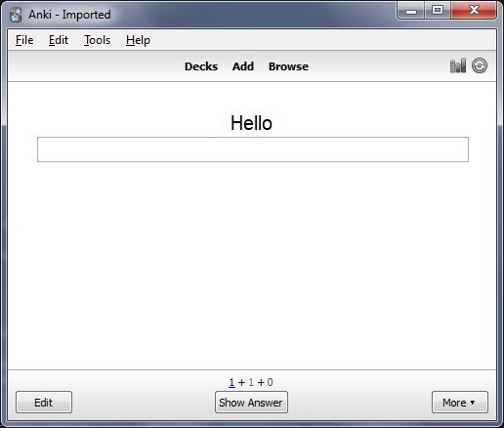Click Add to create a new card
The image size is (504, 428).
pyautogui.click(x=243, y=66)
